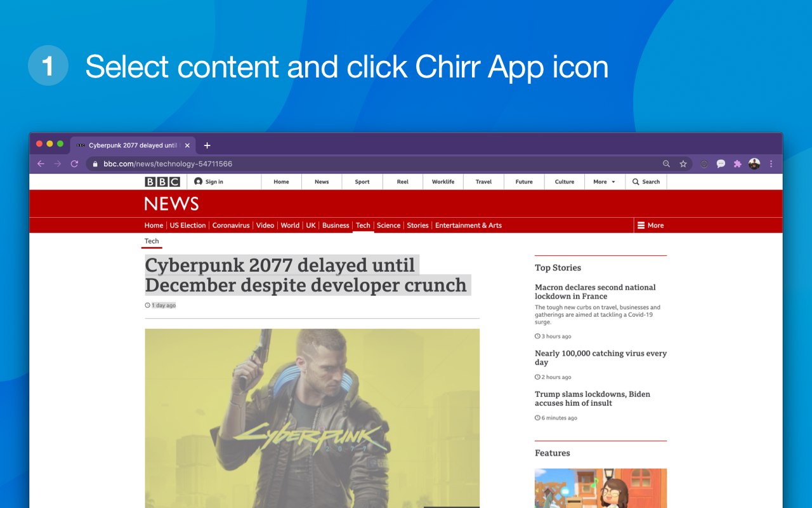Click the Sign in avatar icon

click(199, 182)
